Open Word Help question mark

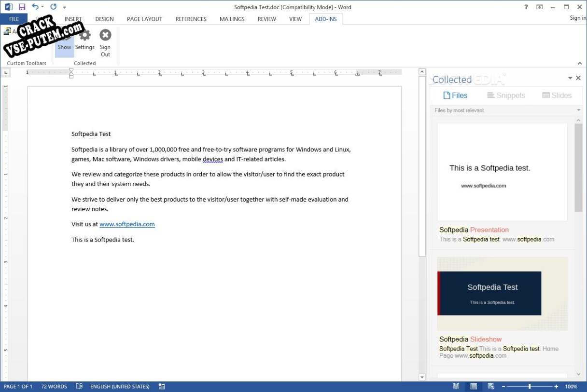(x=526, y=7)
